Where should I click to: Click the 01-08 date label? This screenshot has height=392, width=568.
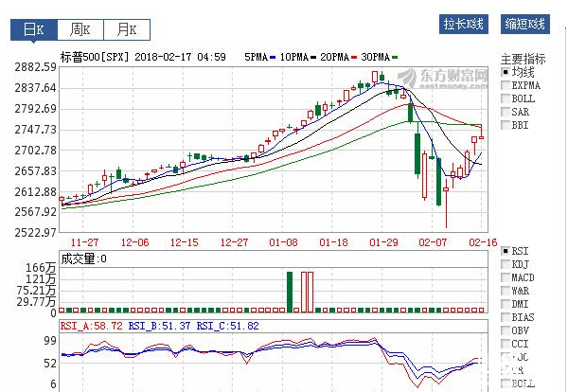pos(283,242)
